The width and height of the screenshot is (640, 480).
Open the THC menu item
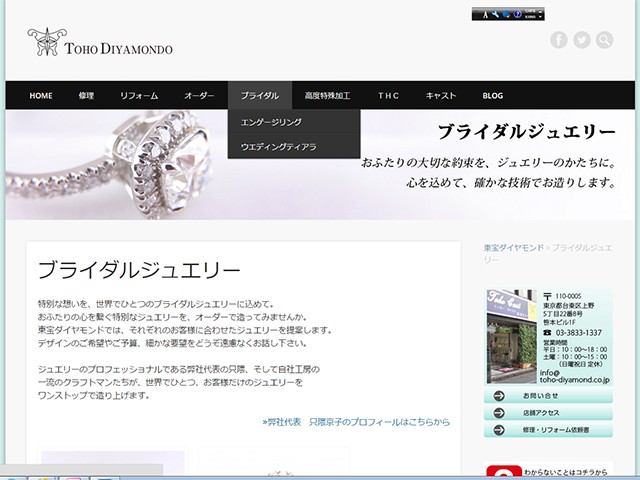388,96
